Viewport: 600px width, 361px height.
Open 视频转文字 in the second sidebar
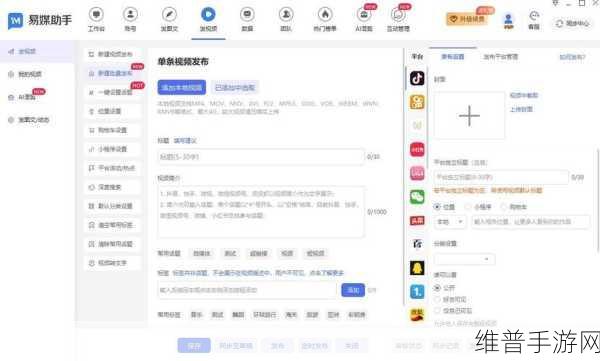pos(112,263)
